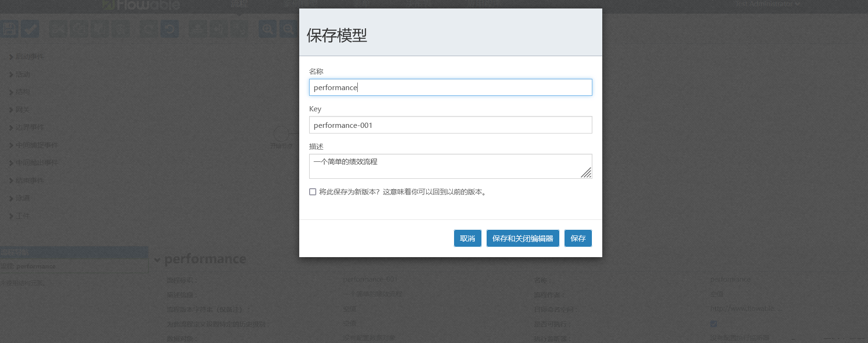This screenshot has width=868, height=343.
Task: Click the Cut scissors toolbar icon
Action: pos(58,29)
